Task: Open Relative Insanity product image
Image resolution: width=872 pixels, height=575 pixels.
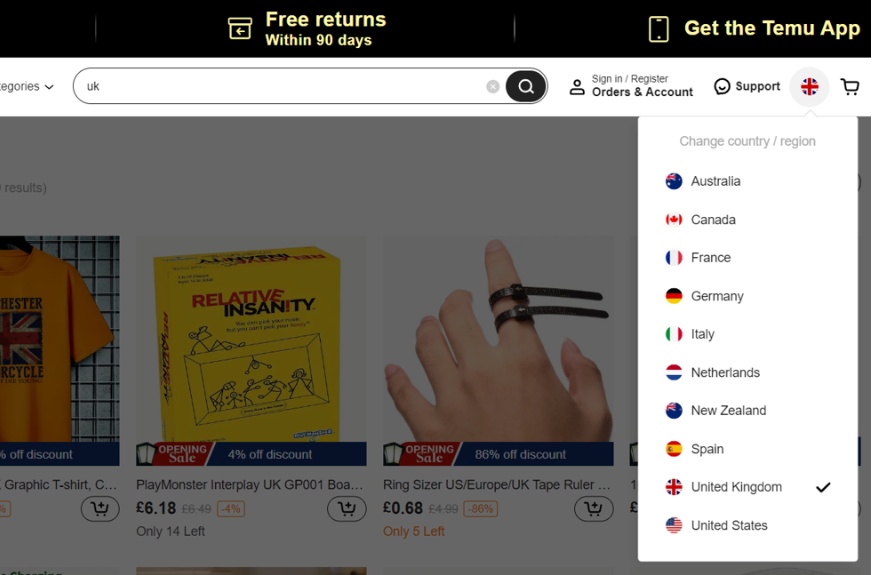Action: coord(251,339)
